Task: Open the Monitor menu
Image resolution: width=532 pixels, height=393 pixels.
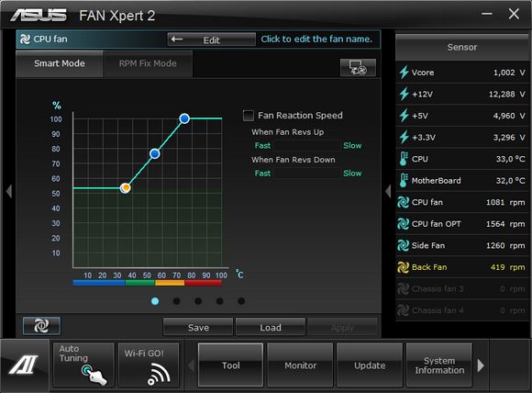Action: (x=300, y=365)
